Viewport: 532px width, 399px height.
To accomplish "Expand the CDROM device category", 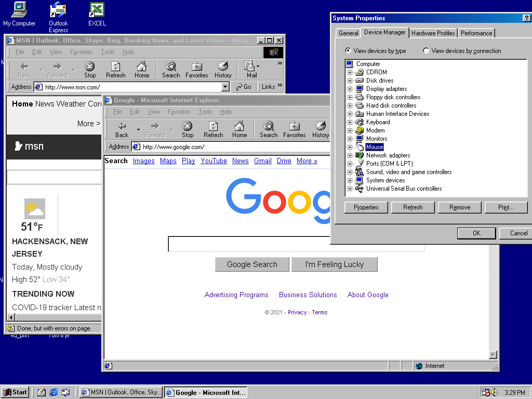I will (350, 72).
